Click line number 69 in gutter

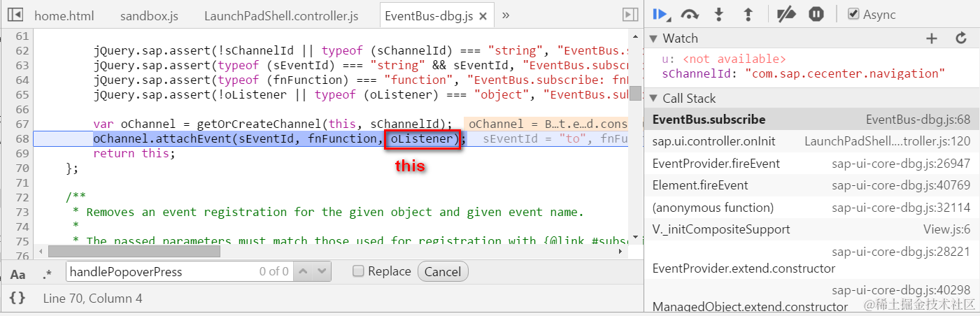click(x=22, y=154)
